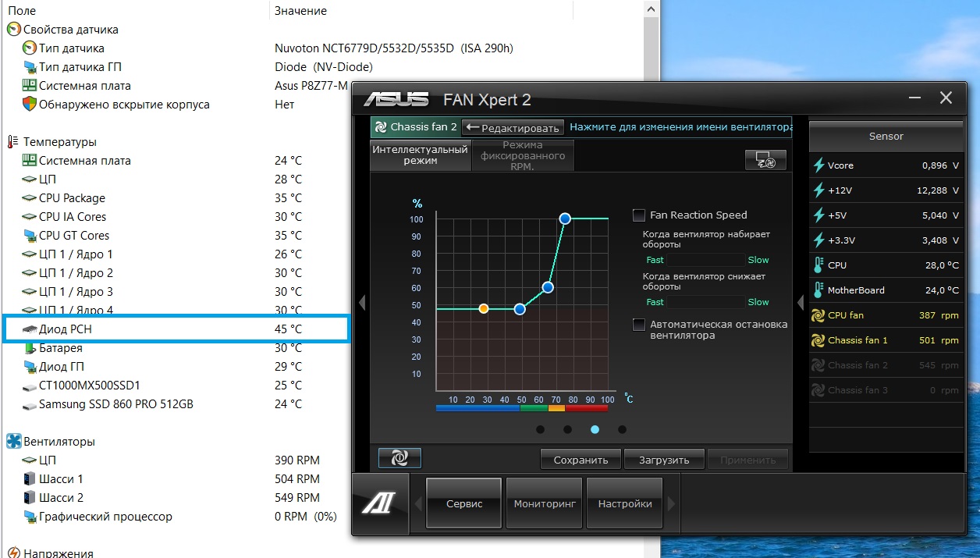This screenshot has width=980, height=558.
Task: Click the fan auto-tuning icon button
Action: (x=399, y=458)
